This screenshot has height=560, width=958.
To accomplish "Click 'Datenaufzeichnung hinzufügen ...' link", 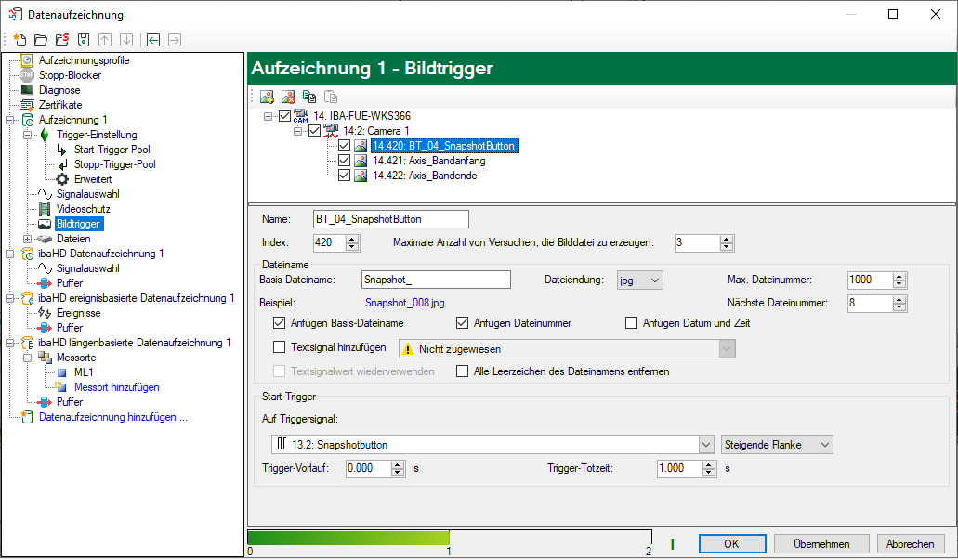I will click(x=112, y=417).
